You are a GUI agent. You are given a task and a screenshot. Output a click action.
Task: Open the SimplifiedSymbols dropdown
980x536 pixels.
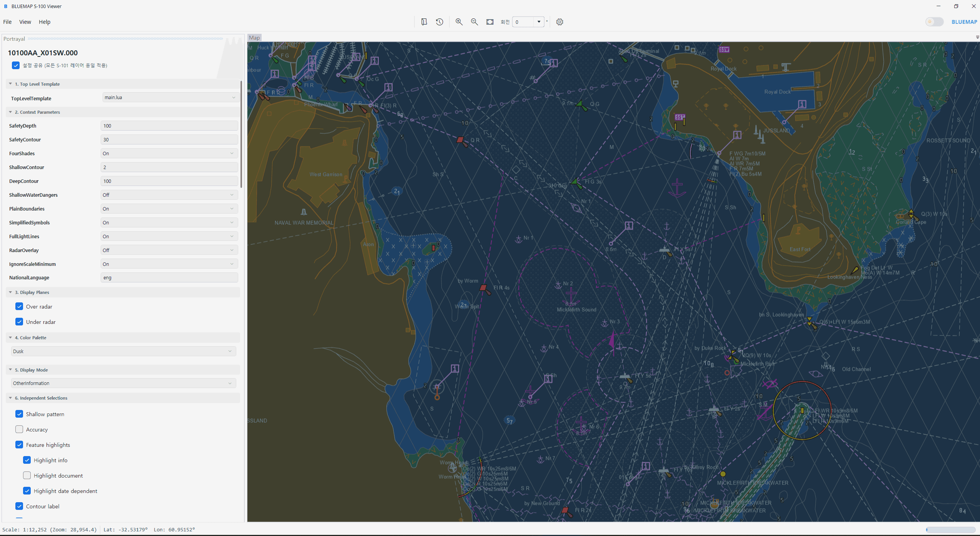click(169, 222)
